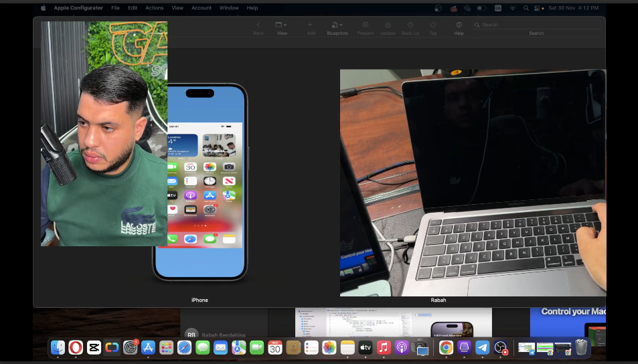Image resolution: width=638 pixels, height=364 pixels.
Task: Open Messages from the Dock
Action: pos(202,347)
